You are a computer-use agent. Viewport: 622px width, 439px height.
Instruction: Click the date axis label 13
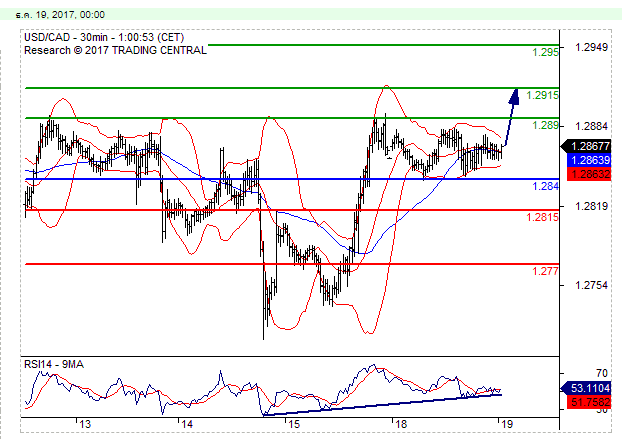pos(85,424)
